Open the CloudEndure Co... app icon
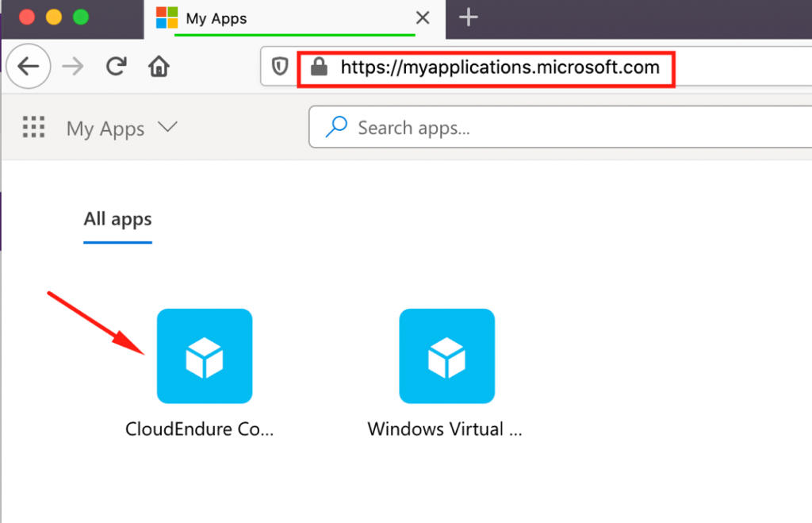The width and height of the screenshot is (812, 523). pyautogui.click(x=205, y=356)
